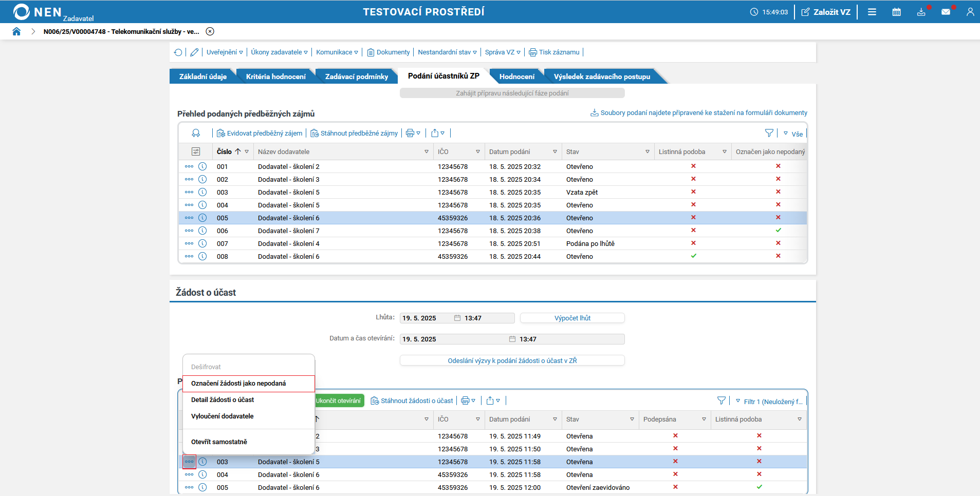Image resolution: width=980 pixels, height=496 pixels.
Task: Open the messages envelope icon
Action: [946, 12]
